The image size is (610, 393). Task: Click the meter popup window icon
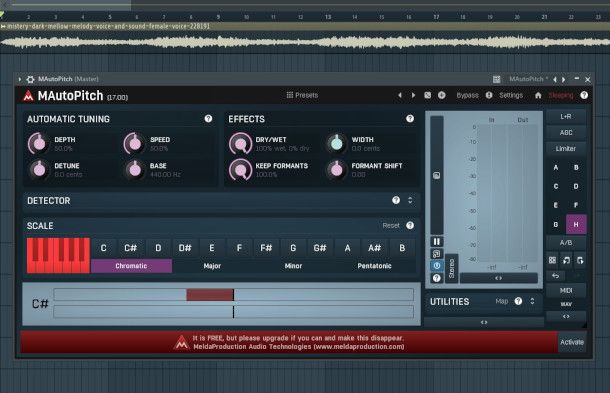coord(436,254)
